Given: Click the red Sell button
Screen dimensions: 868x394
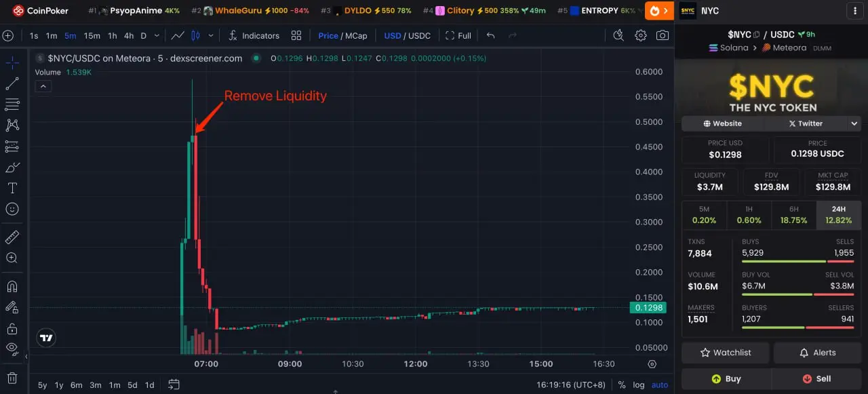Looking at the screenshot, I should point(816,378).
